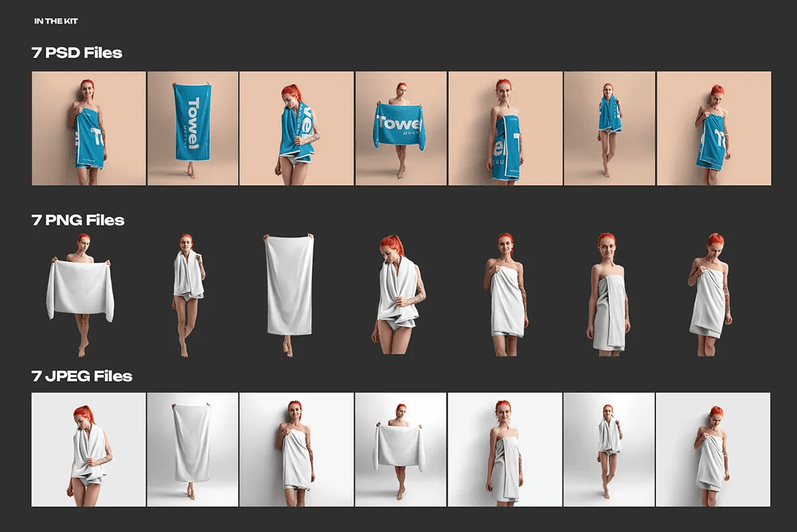Viewport: 797px width, 532px height.
Task: Click the last JPEG thumbnail in bottom row
Action: point(714,450)
